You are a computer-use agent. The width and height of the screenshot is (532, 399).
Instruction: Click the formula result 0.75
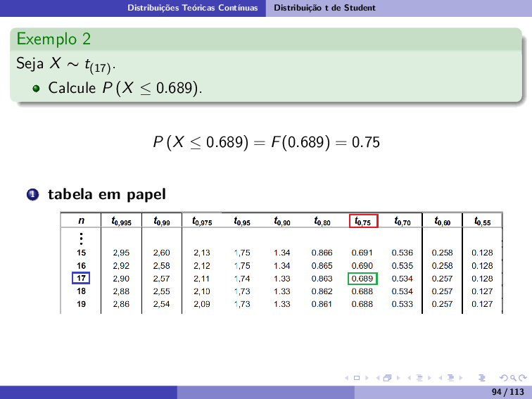pyautogui.click(x=366, y=142)
